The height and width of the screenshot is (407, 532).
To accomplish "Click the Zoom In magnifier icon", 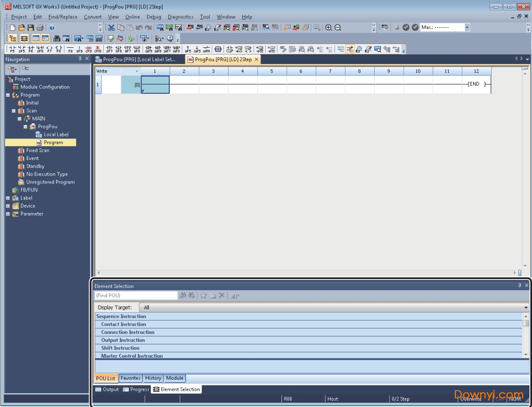I will (x=329, y=27).
